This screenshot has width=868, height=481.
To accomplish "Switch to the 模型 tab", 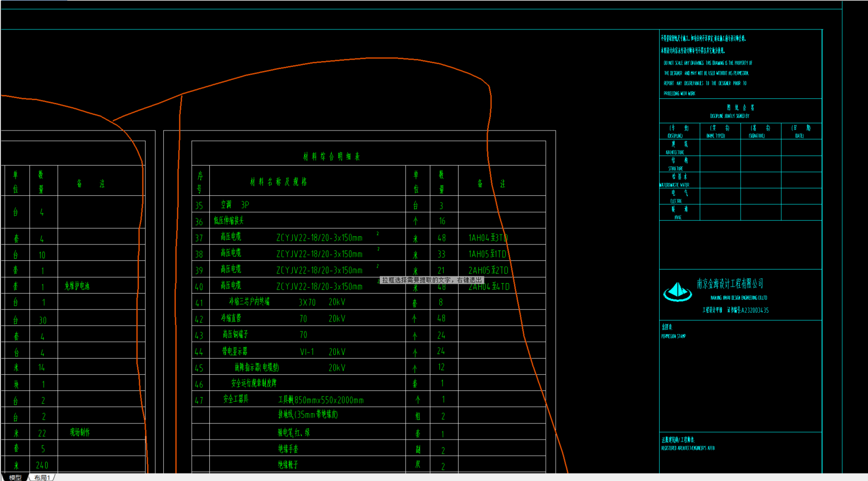I will (x=15, y=477).
